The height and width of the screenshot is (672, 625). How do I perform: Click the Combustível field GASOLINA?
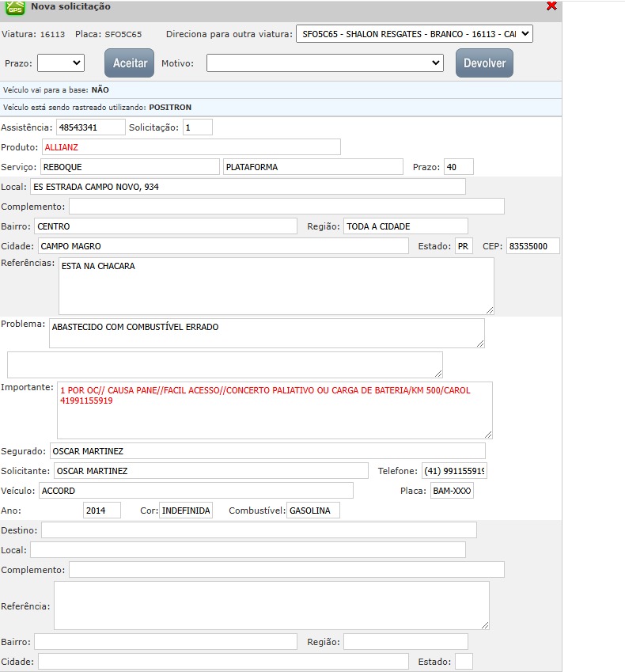(x=313, y=510)
